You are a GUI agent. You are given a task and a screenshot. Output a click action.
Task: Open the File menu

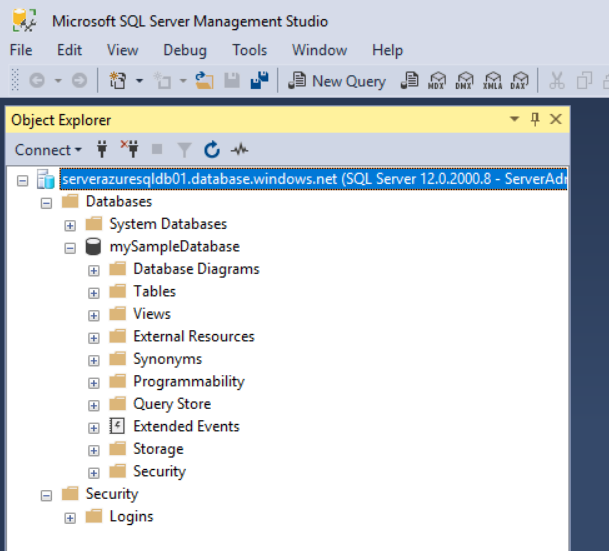(x=21, y=50)
